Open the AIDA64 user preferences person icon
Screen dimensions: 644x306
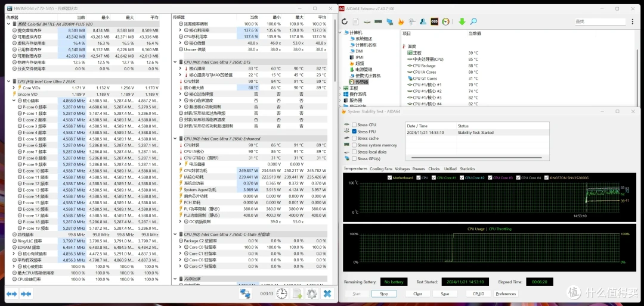click(423, 21)
